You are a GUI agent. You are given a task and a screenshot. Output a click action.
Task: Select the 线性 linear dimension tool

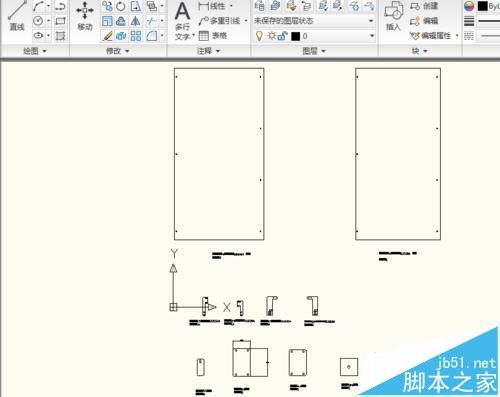pyautogui.click(x=211, y=6)
